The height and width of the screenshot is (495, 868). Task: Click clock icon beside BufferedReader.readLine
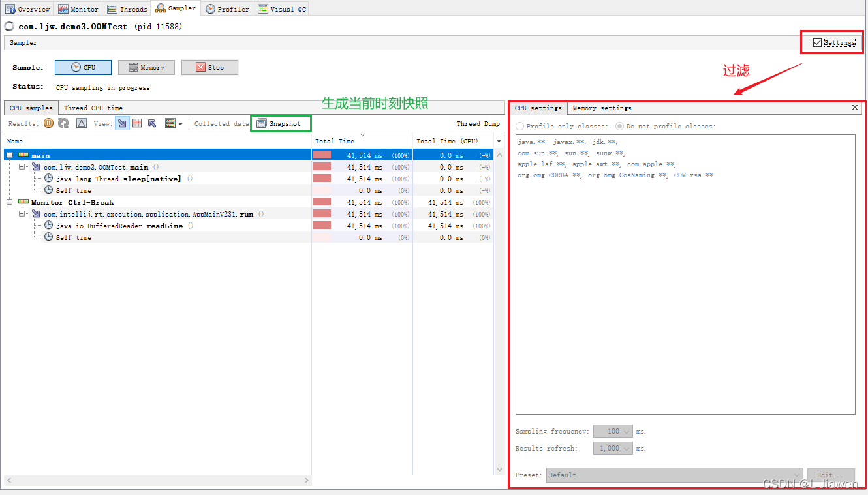pyautogui.click(x=48, y=226)
